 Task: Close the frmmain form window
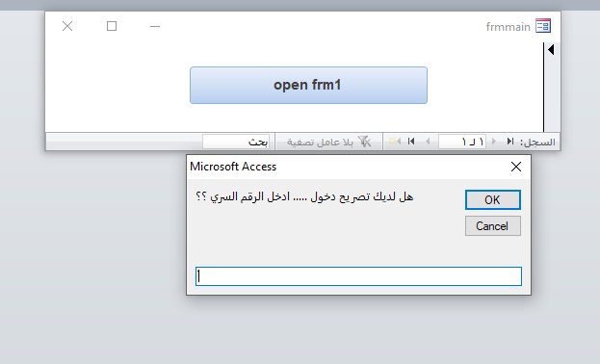[67, 26]
